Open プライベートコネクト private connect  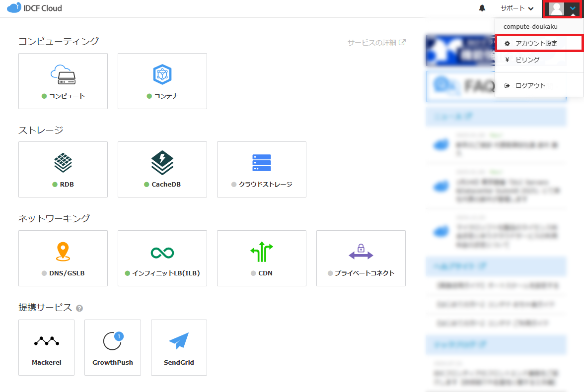(x=361, y=258)
